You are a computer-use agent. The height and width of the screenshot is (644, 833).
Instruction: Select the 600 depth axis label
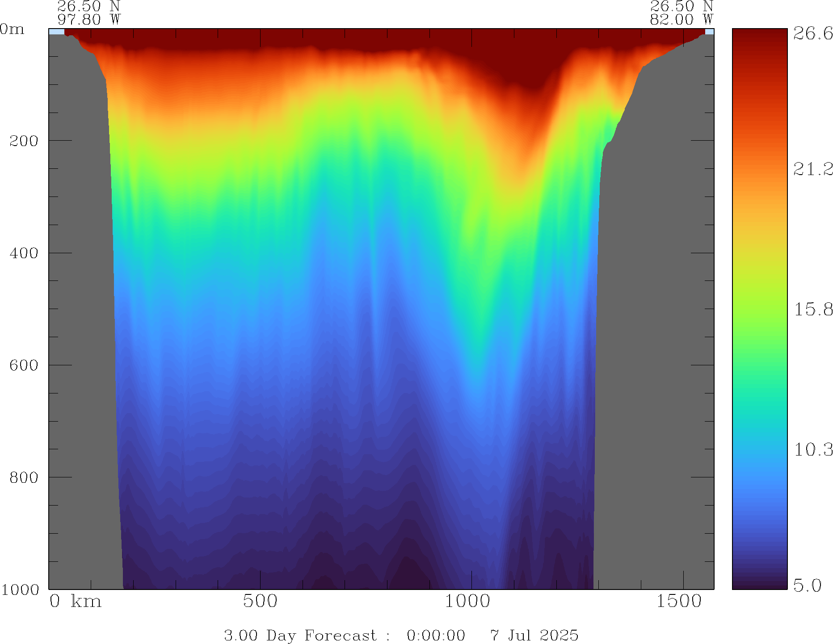(x=24, y=365)
